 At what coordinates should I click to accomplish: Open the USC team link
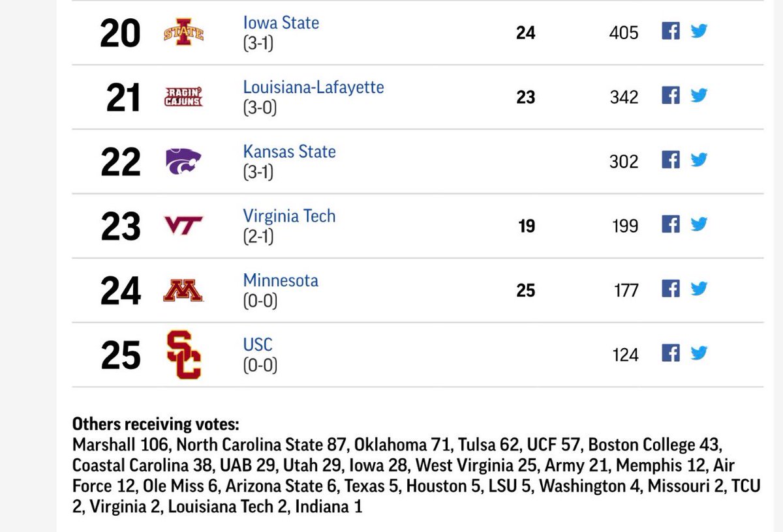point(258,344)
